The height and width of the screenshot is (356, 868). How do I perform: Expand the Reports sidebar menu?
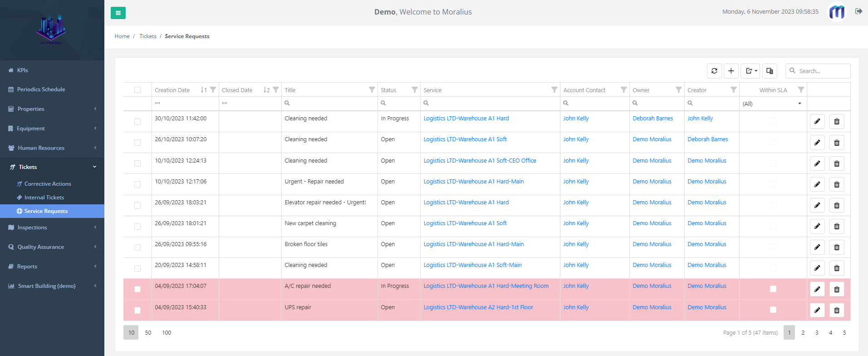52,267
